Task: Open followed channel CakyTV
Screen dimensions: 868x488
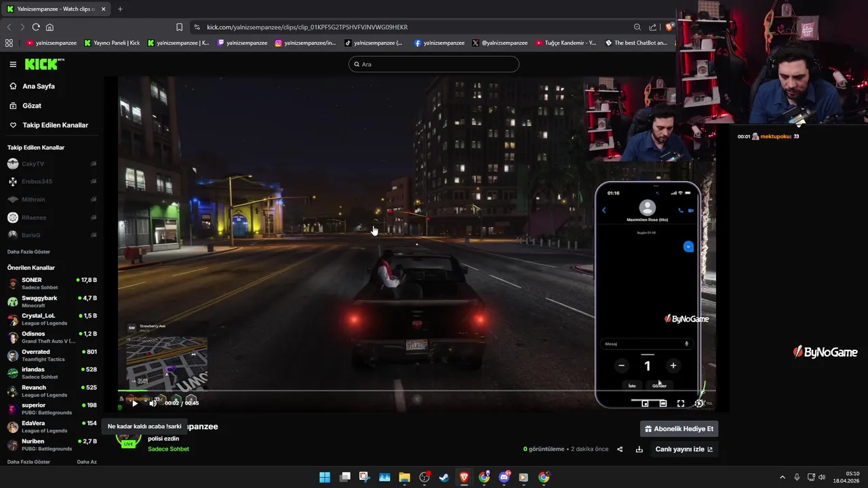Action: click(52, 164)
